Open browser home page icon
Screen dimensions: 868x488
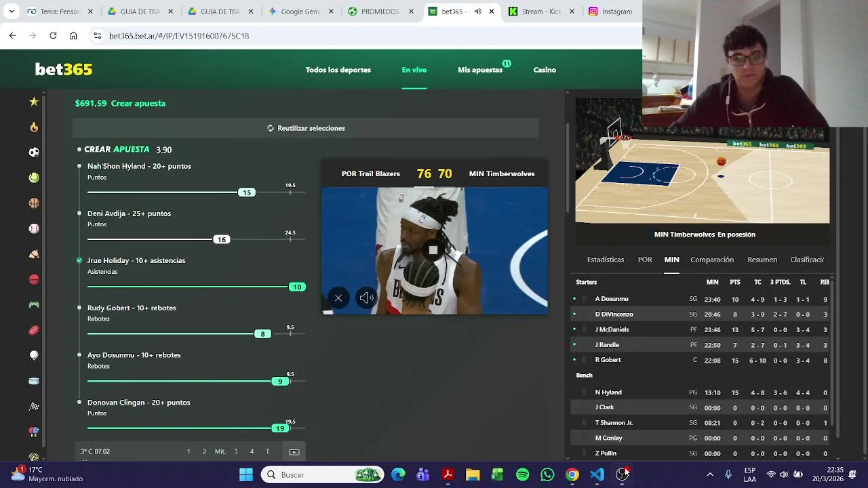click(x=73, y=36)
